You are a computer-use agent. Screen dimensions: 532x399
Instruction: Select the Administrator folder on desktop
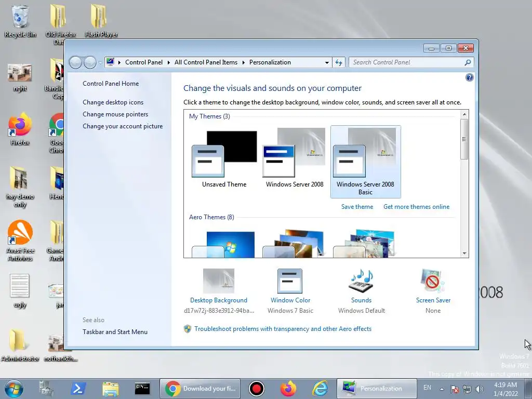pos(20,345)
